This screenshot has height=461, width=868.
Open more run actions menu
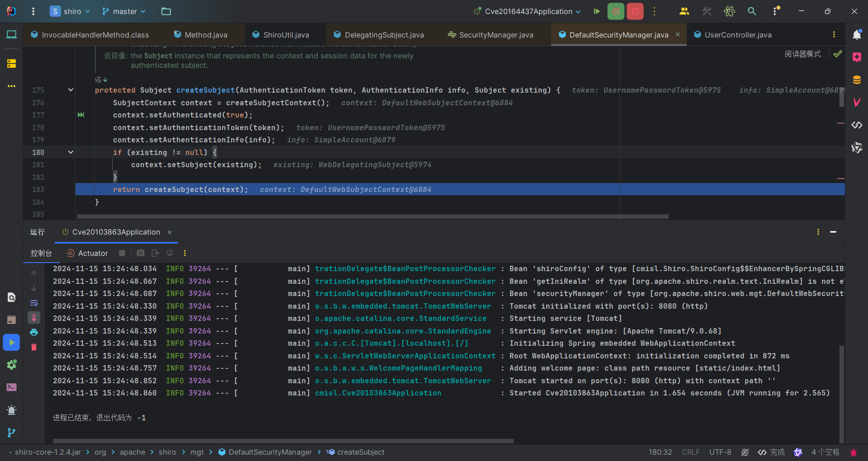[x=654, y=11]
